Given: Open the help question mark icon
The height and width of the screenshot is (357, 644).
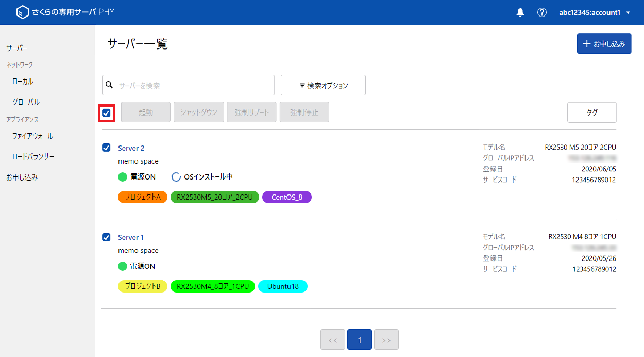Looking at the screenshot, I should pos(541,12).
